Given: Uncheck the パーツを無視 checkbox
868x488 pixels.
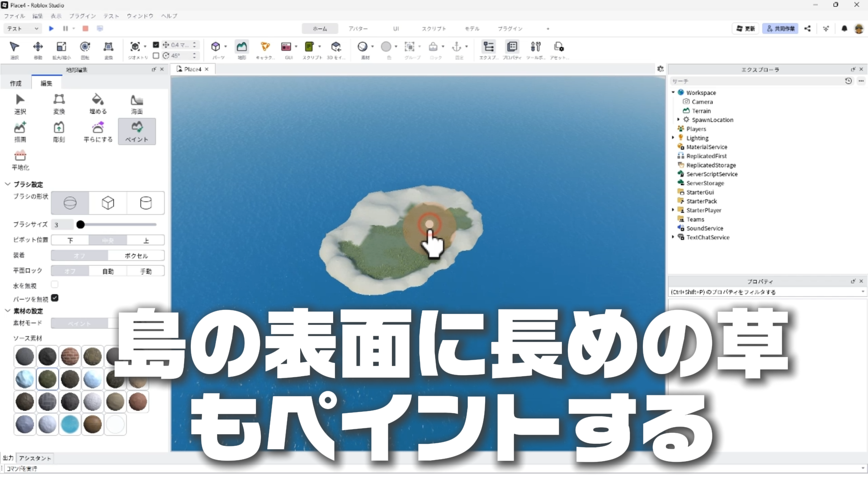Looking at the screenshot, I should (x=55, y=298).
